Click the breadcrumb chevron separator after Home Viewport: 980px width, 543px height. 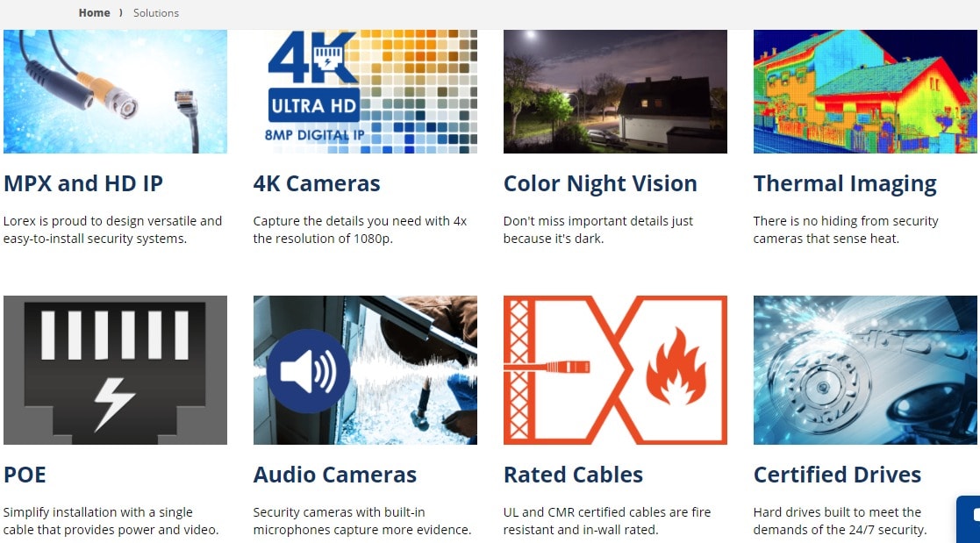[120, 12]
